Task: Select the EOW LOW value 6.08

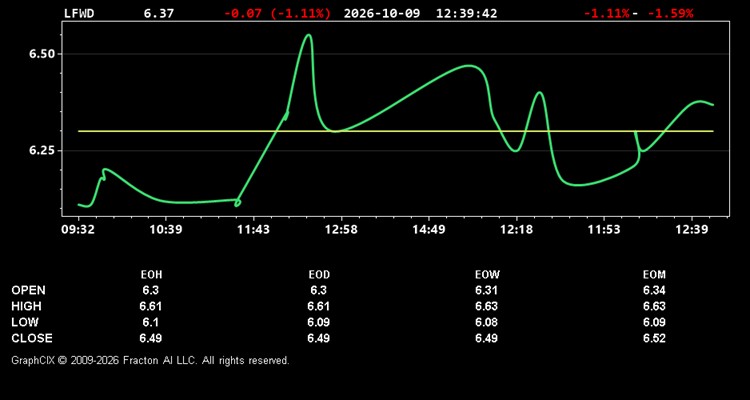Action: click(486, 322)
